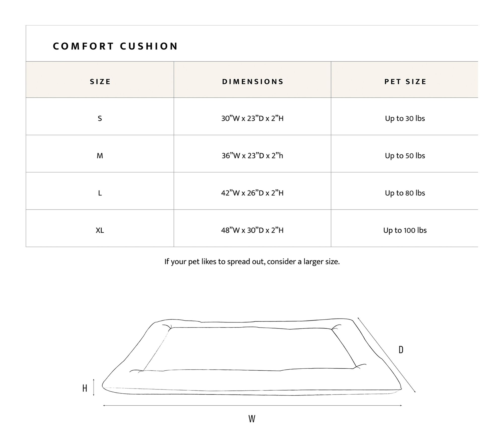504x448 pixels.
Task: Select the XL size cell
Action: [100, 230]
